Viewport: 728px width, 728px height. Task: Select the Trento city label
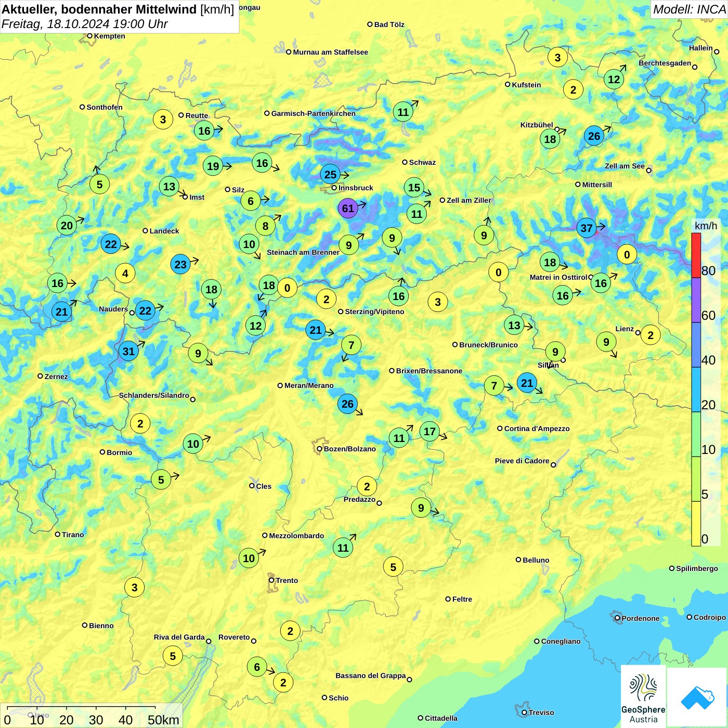coord(287,580)
